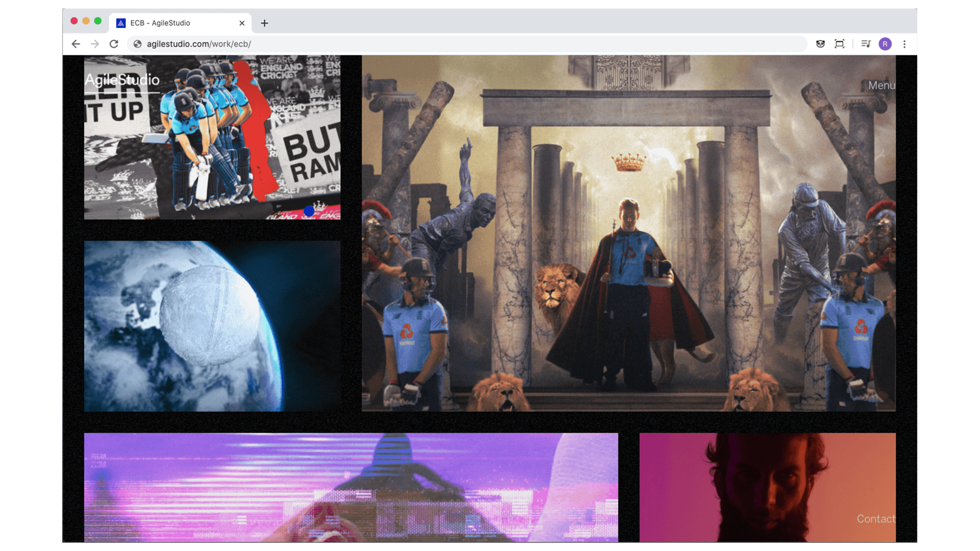Click the purple glitch city image
This screenshot has height=551, width=980.
tap(351, 487)
